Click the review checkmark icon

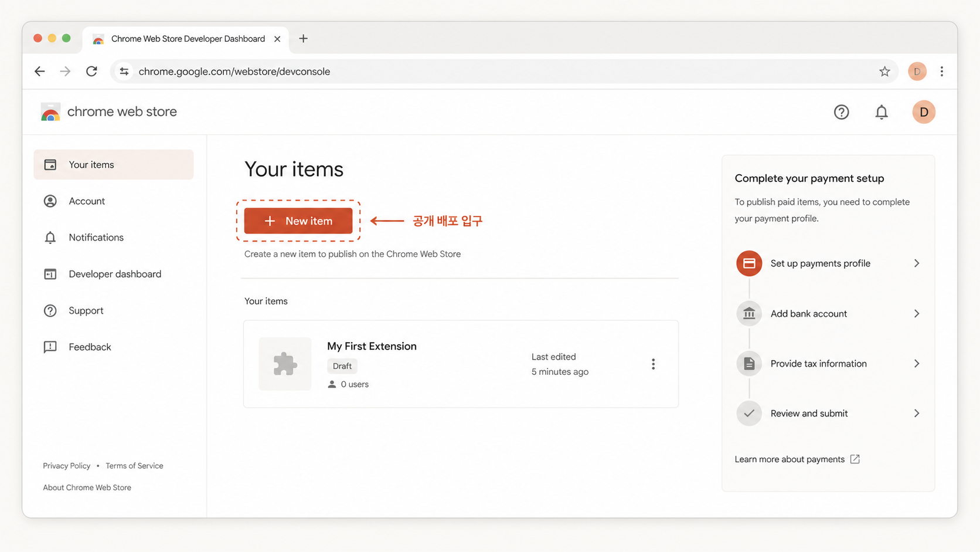[749, 414]
